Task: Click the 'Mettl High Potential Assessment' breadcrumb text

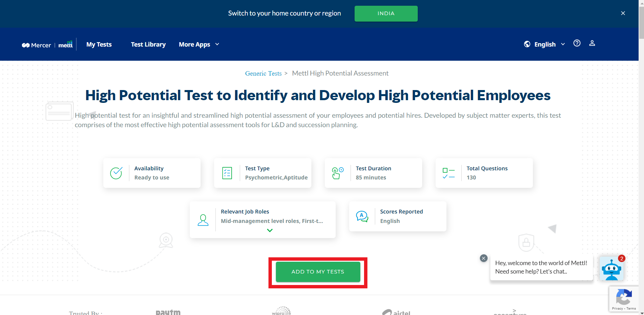Action: pos(340,73)
